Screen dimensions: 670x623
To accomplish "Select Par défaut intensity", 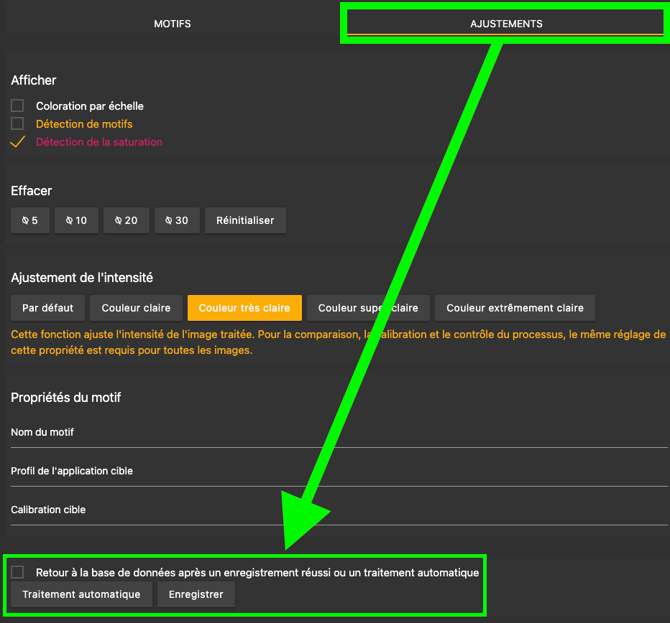I will 47,308.
